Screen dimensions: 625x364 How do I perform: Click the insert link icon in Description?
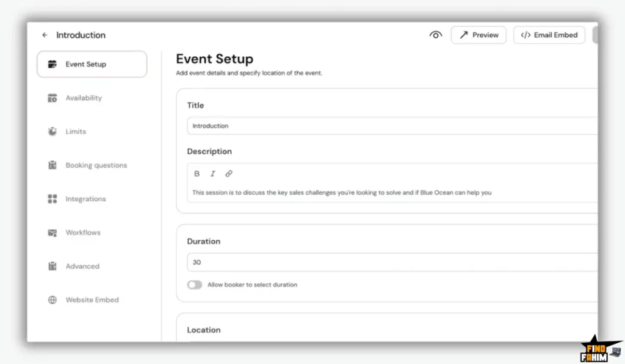[229, 174]
